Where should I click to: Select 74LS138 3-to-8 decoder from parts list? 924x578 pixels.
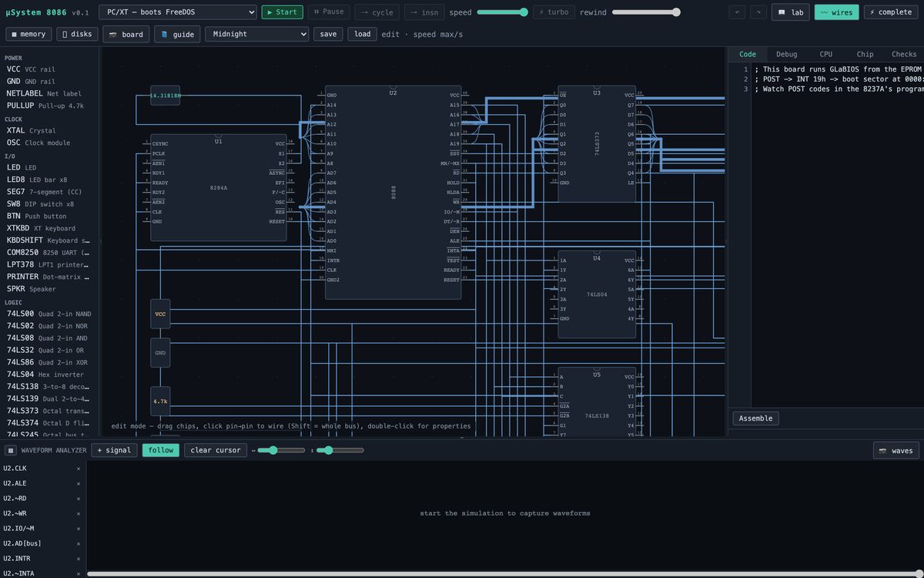click(49, 387)
